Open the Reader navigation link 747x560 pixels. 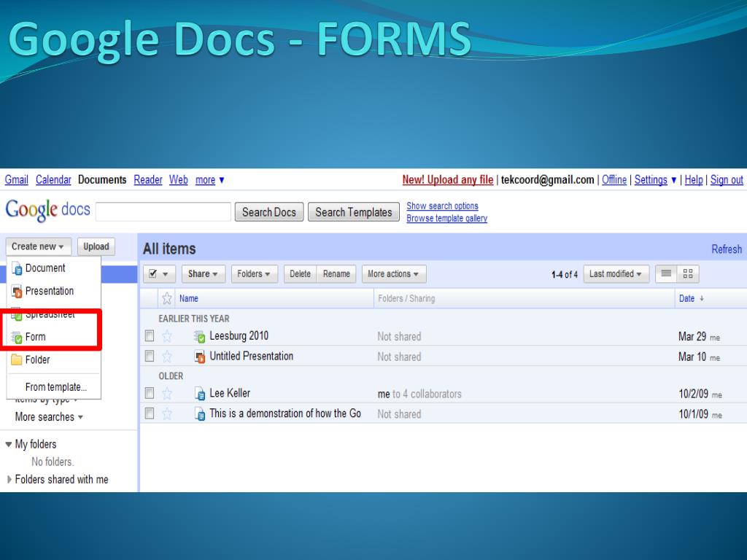[148, 180]
